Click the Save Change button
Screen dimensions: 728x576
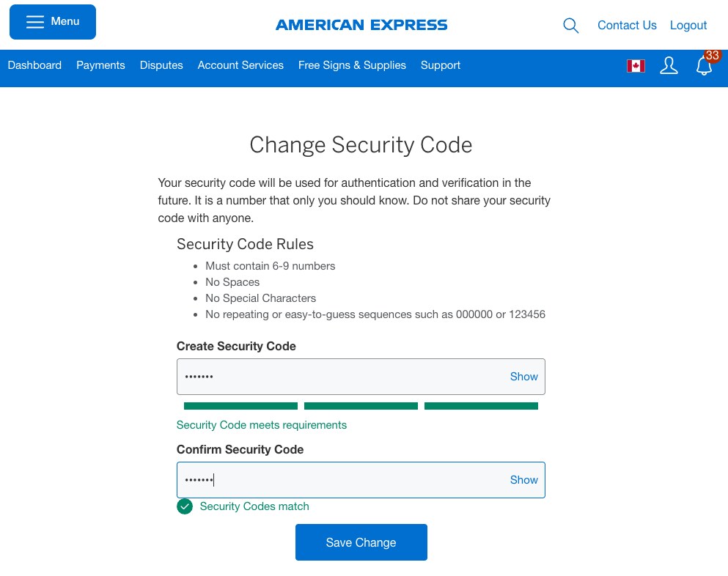(361, 542)
